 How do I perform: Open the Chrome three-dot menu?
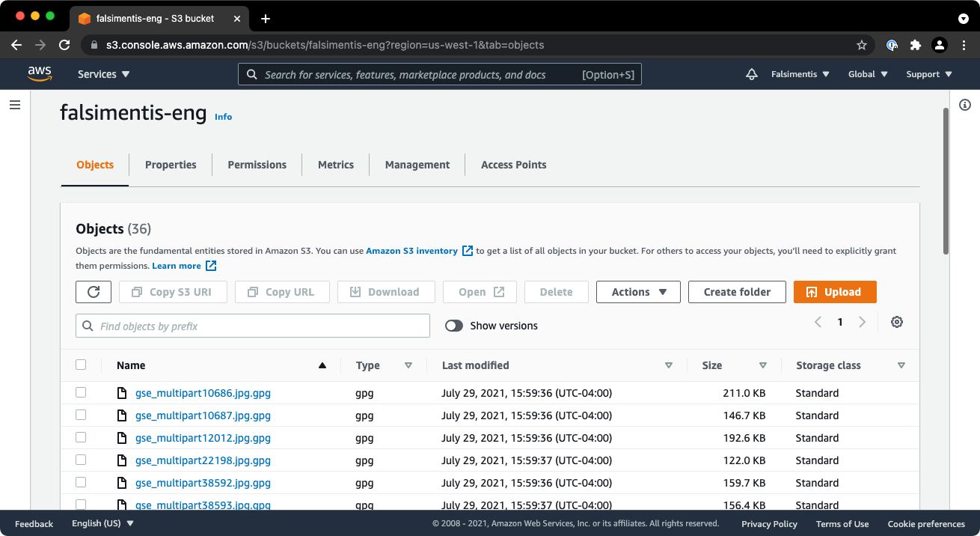pos(964,45)
